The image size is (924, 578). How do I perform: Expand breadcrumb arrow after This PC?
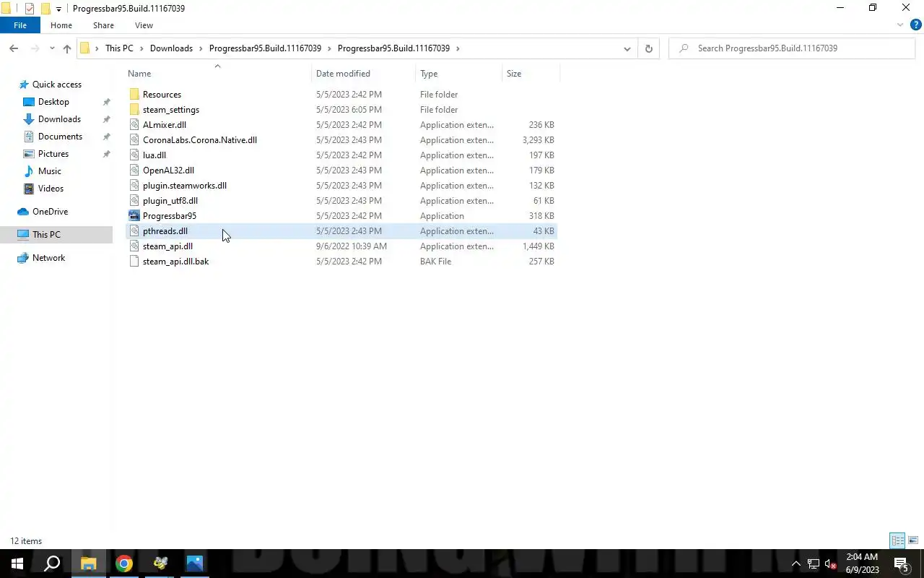tap(142, 48)
